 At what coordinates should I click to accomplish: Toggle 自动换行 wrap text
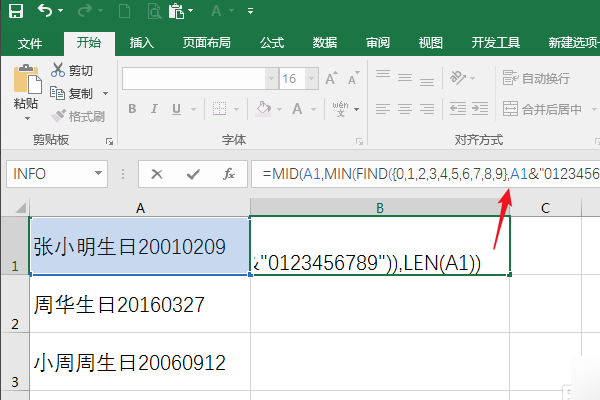pos(536,78)
